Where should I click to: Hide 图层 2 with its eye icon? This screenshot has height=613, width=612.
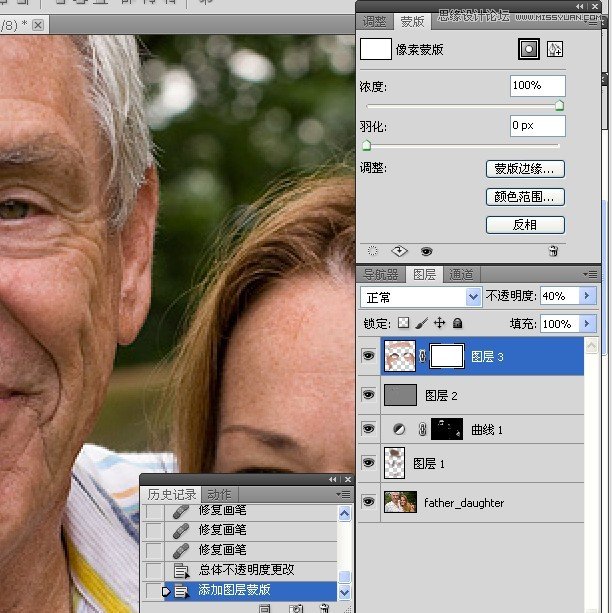(x=368, y=394)
